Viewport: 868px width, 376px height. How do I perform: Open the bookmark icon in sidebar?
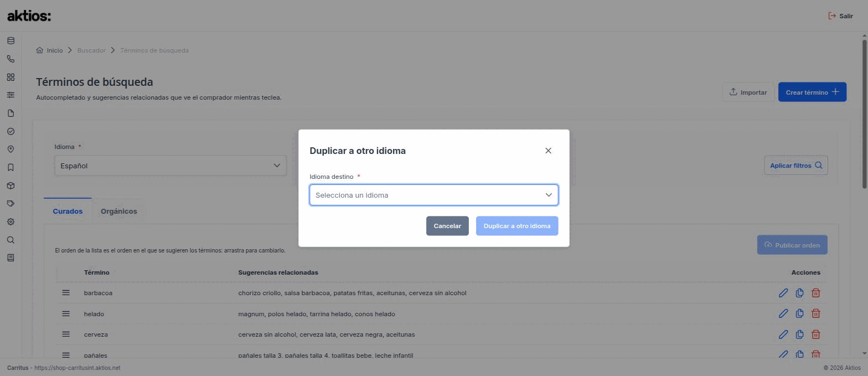11,168
